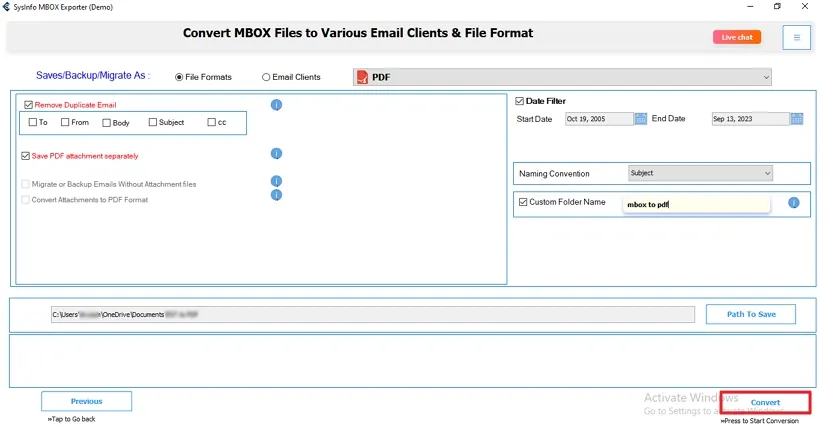This screenshot has width=820, height=437.
Task: Disable the Date Filter checkbox
Action: pyautogui.click(x=520, y=101)
